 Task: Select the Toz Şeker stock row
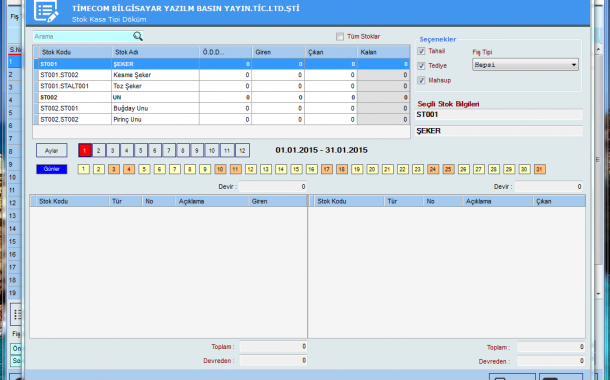tap(222, 86)
